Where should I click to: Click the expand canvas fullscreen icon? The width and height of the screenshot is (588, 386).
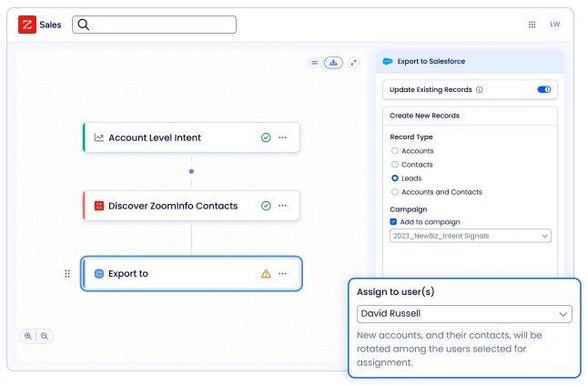(353, 63)
